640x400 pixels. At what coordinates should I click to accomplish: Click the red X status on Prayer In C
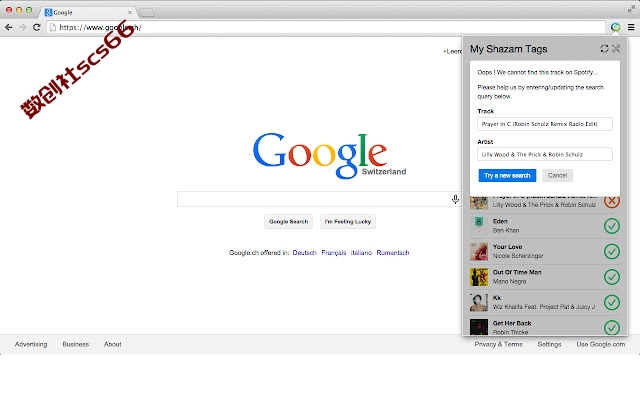[612, 201]
